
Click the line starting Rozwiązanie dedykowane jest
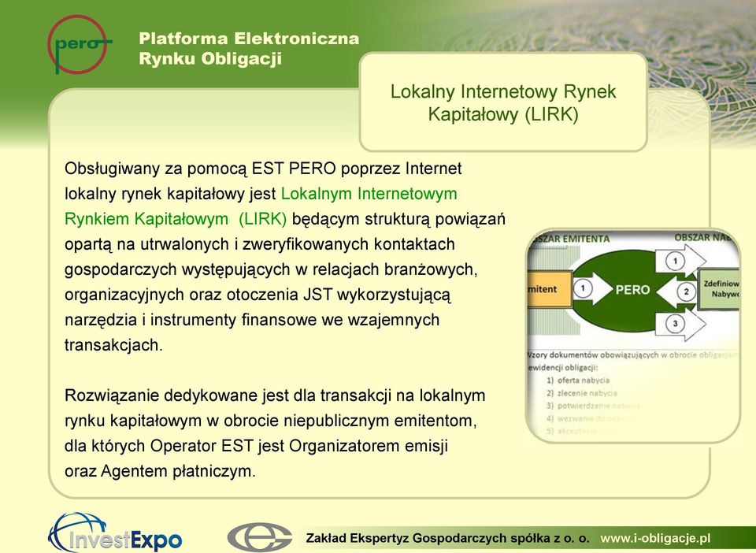click(x=275, y=395)
